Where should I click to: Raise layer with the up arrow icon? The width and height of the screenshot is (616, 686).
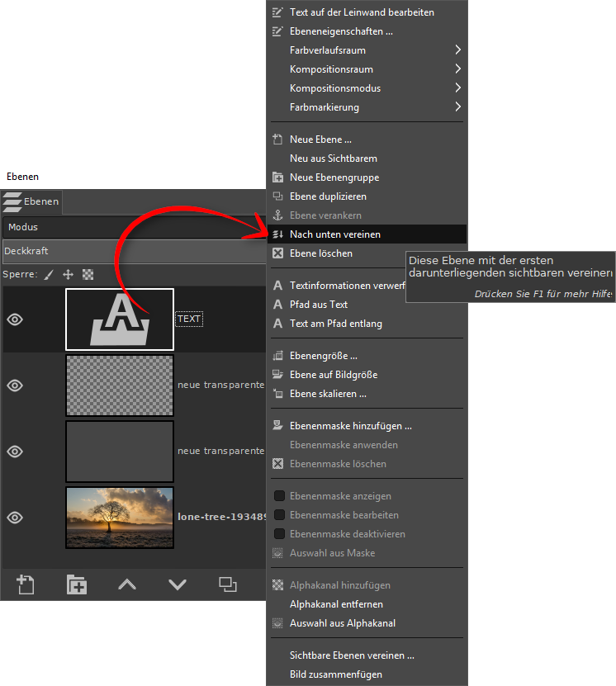[127, 584]
